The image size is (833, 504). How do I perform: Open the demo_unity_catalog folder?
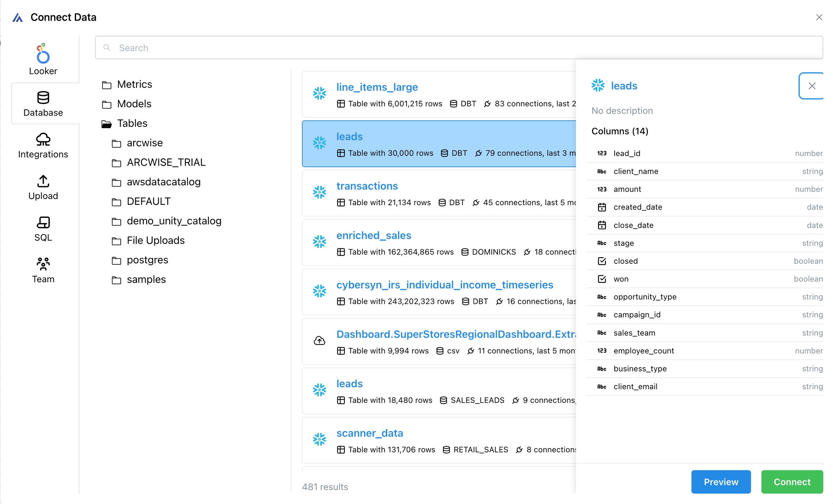174,221
